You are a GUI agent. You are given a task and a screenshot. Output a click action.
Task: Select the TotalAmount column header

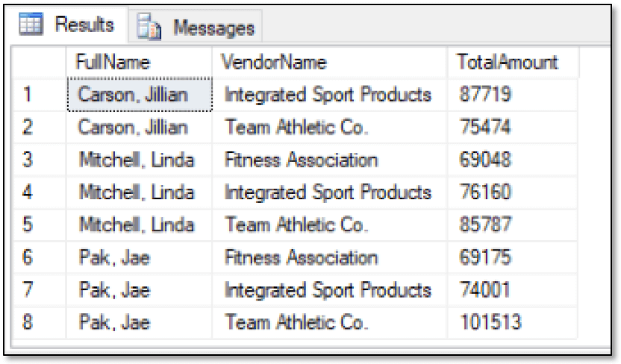pyautogui.click(x=514, y=62)
